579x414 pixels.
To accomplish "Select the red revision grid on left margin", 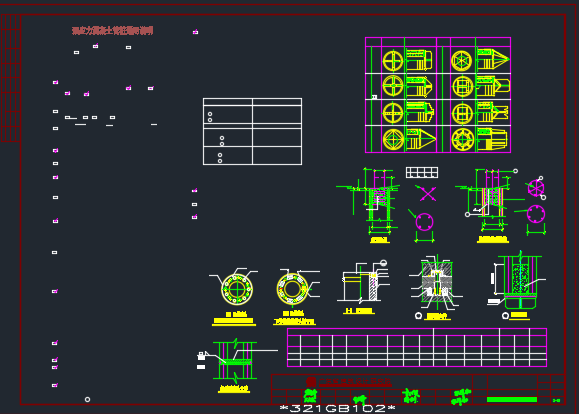I will (11, 78).
